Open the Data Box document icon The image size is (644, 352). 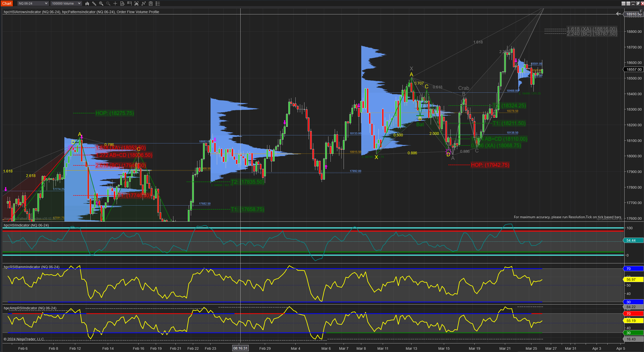[122, 3]
